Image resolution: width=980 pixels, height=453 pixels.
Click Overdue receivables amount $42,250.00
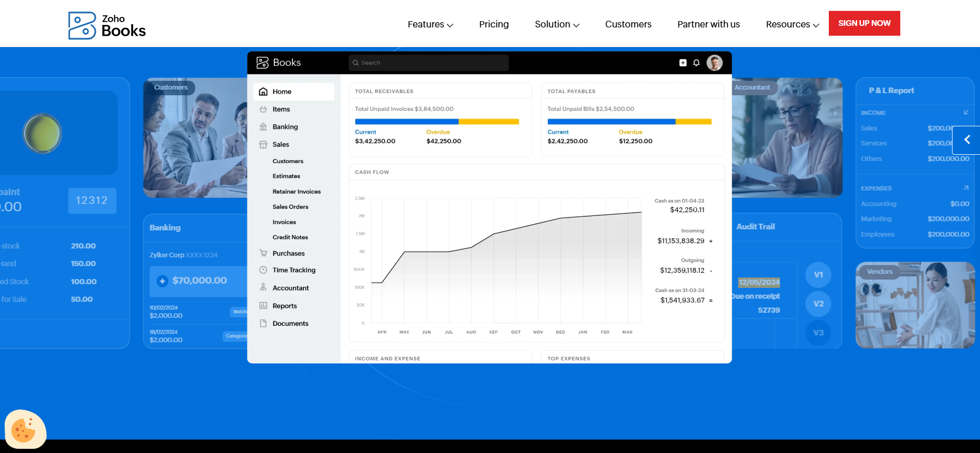444,141
